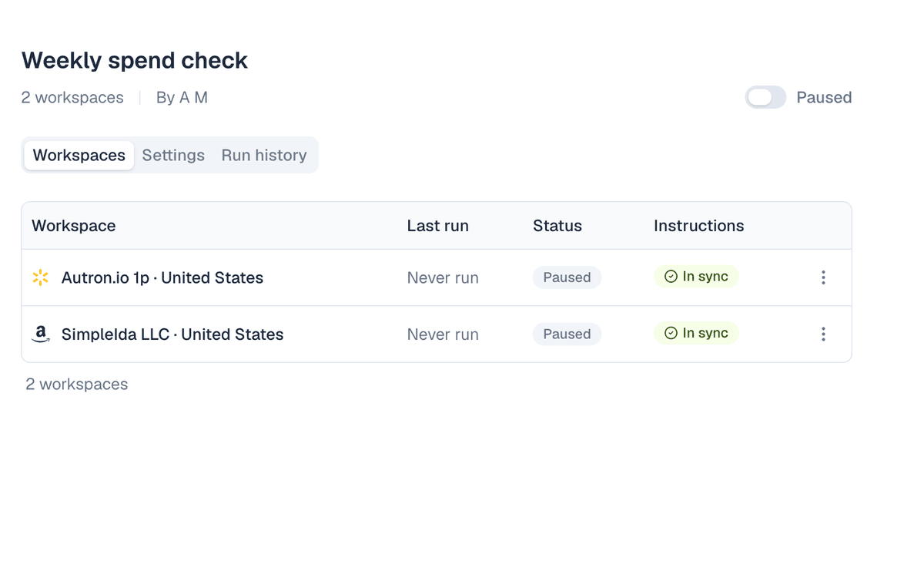Click Never run in the Autron.io 1p row
Image resolution: width=924 pixels, height=578 pixels.
[x=443, y=278]
